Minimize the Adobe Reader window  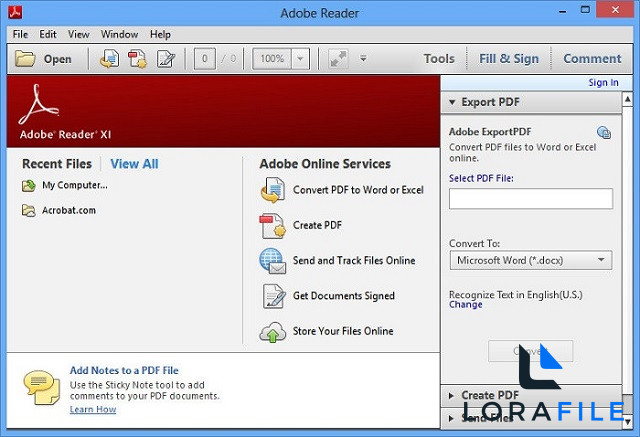[563, 11]
